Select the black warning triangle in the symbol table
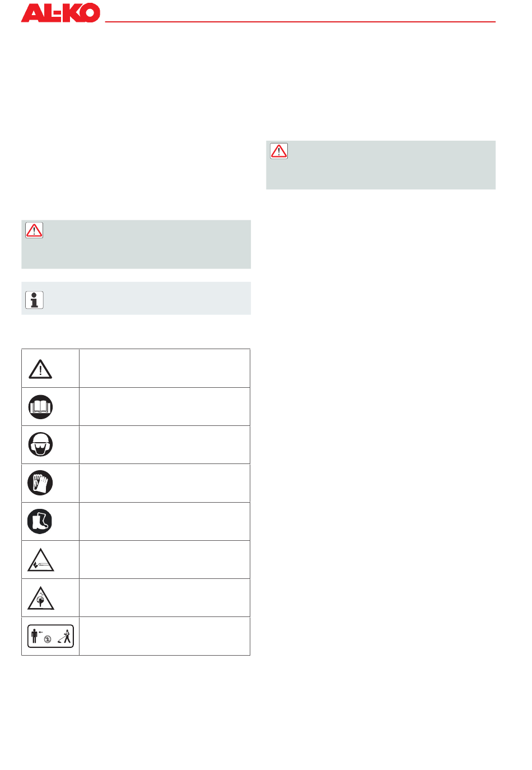The image size is (532, 770). (x=40, y=369)
